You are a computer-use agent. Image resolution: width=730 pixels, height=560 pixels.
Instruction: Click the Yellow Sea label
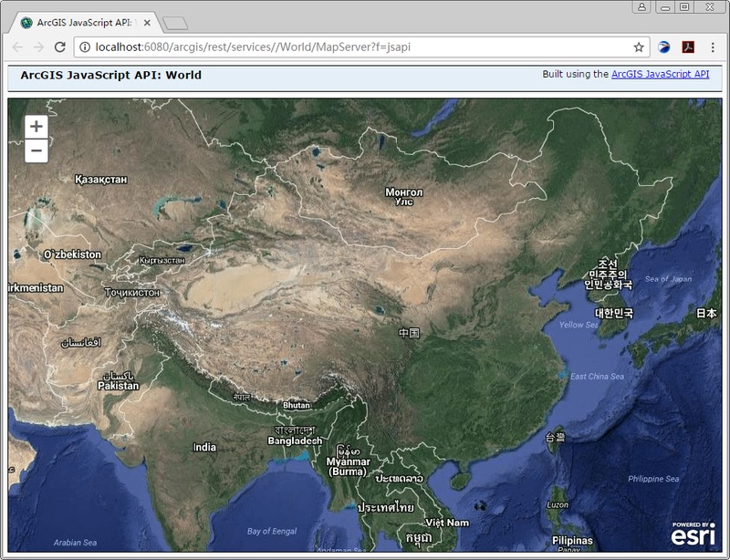[x=579, y=325]
